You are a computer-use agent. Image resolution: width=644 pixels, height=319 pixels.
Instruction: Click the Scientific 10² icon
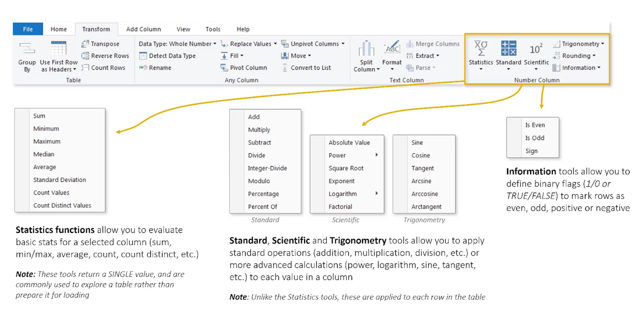536,49
